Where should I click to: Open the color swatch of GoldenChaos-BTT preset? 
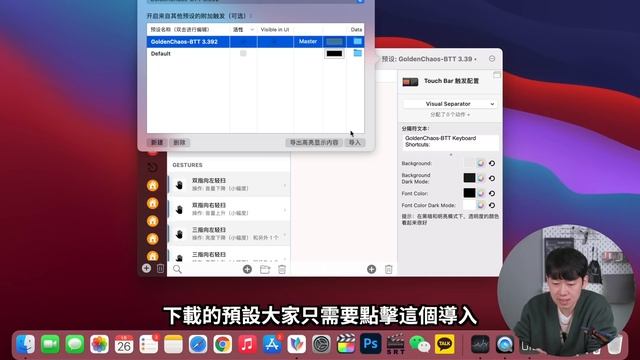[x=334, y=42]
